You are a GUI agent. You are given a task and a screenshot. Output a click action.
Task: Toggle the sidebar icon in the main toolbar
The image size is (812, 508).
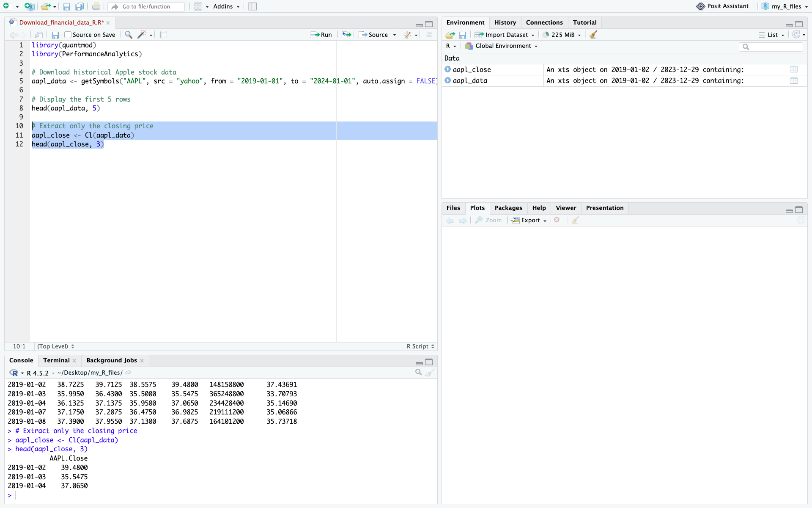pos(252,6)
